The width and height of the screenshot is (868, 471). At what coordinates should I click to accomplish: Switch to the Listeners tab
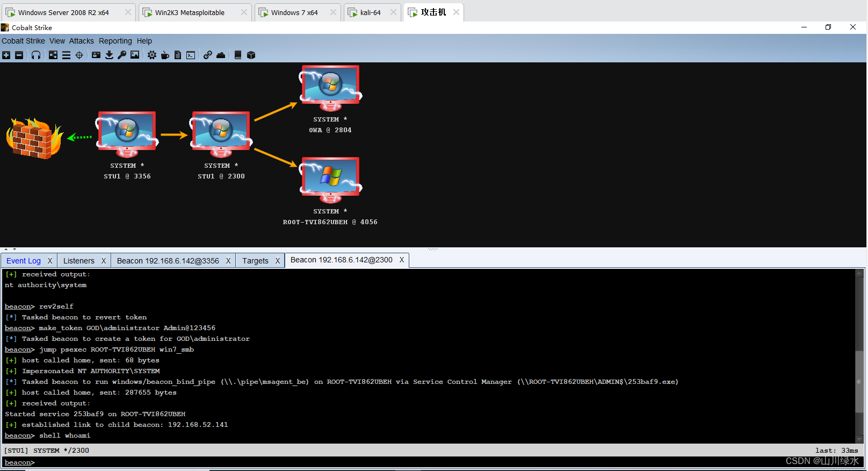click(x=78, y=261)
